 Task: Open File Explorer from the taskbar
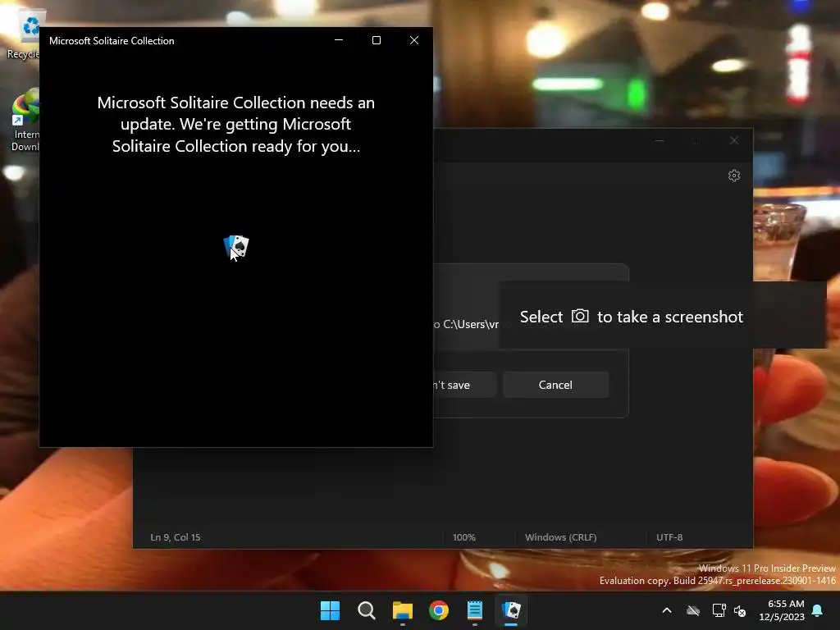[402, 610]
